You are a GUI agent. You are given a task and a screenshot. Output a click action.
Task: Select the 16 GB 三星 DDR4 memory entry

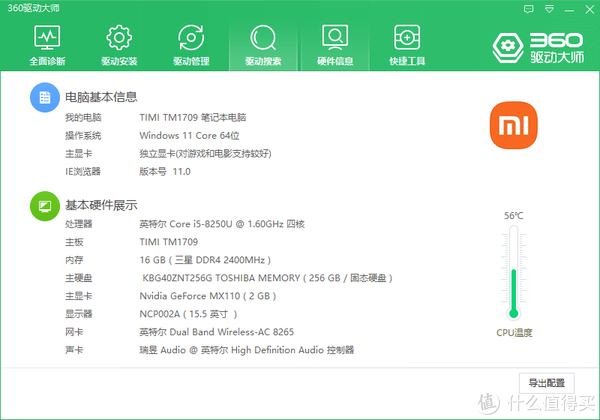click(205, 260)
